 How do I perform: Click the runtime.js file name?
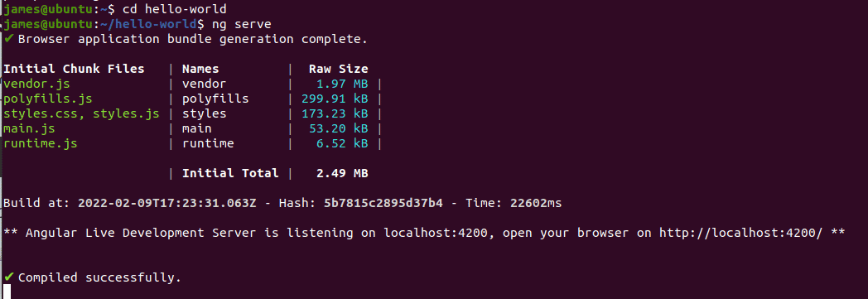(40, 143)
